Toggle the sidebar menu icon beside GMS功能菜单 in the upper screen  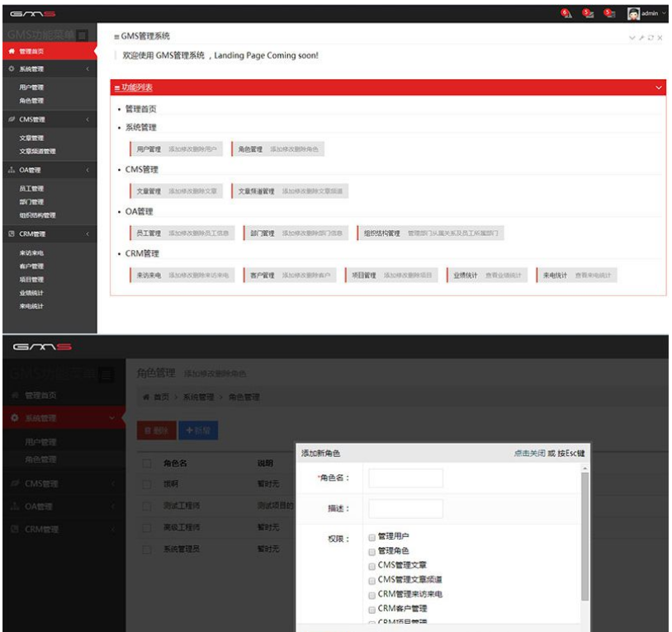coord(82,35)
